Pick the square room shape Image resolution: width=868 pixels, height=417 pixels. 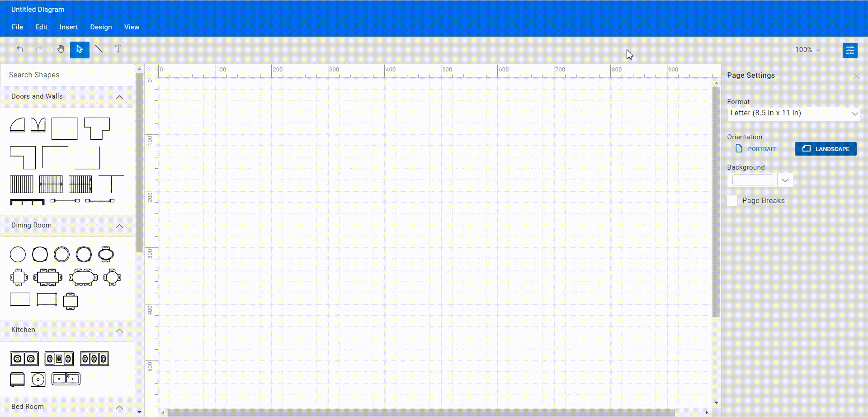[x=64, y=128]
